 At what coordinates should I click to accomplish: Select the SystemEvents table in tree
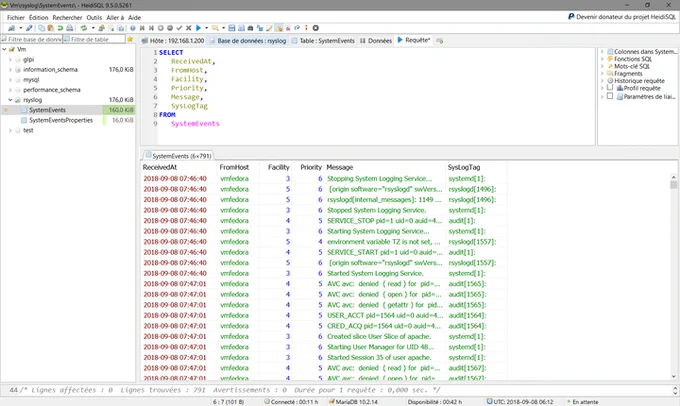(x=47, y=110)
